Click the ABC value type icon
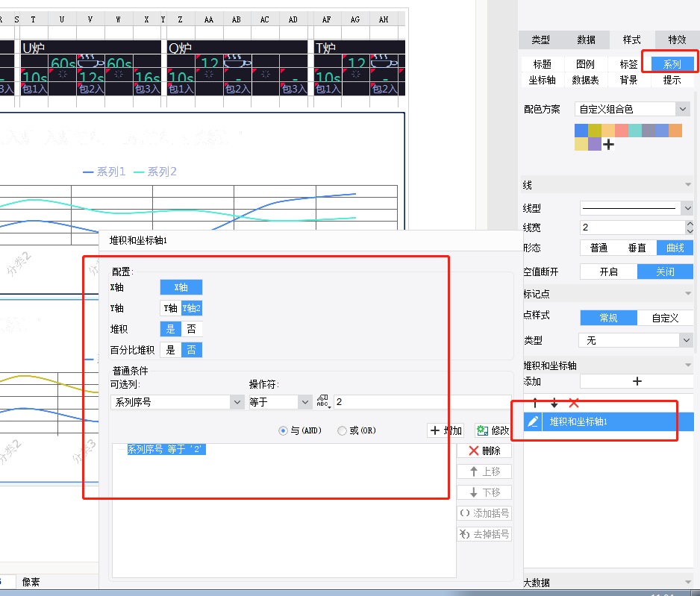Viewport: 700px width, 596px height. 323,402
